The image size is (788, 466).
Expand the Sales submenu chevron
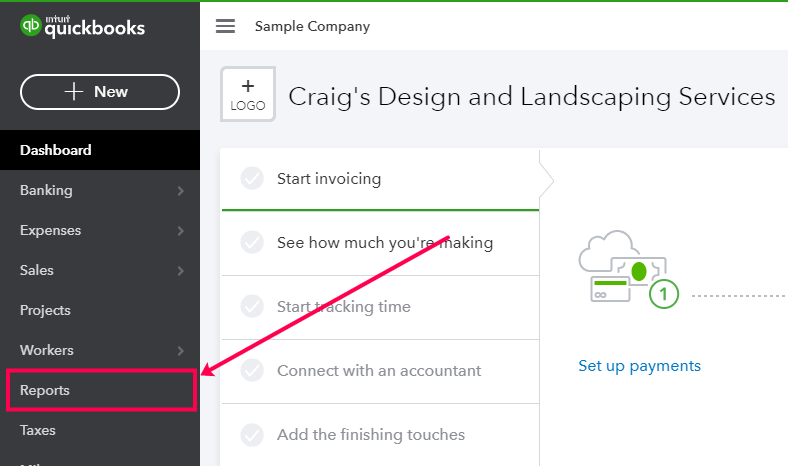pyautogui.click(x=180, y=271)
